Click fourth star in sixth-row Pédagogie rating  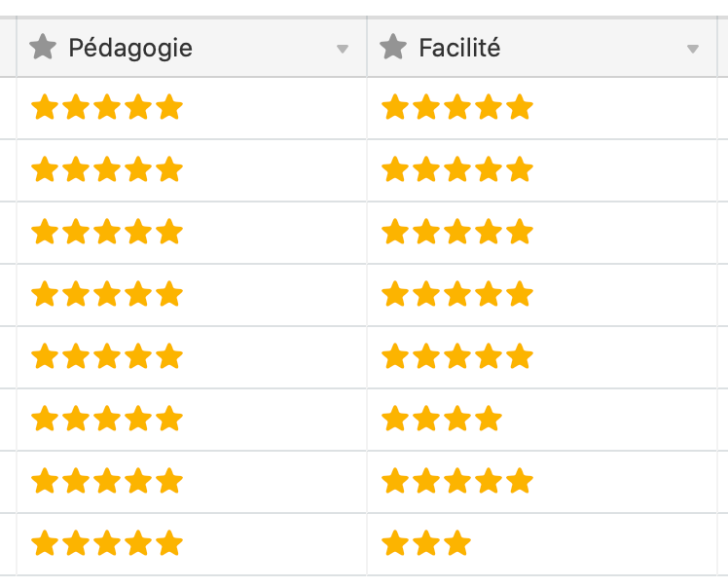(138, 419)
